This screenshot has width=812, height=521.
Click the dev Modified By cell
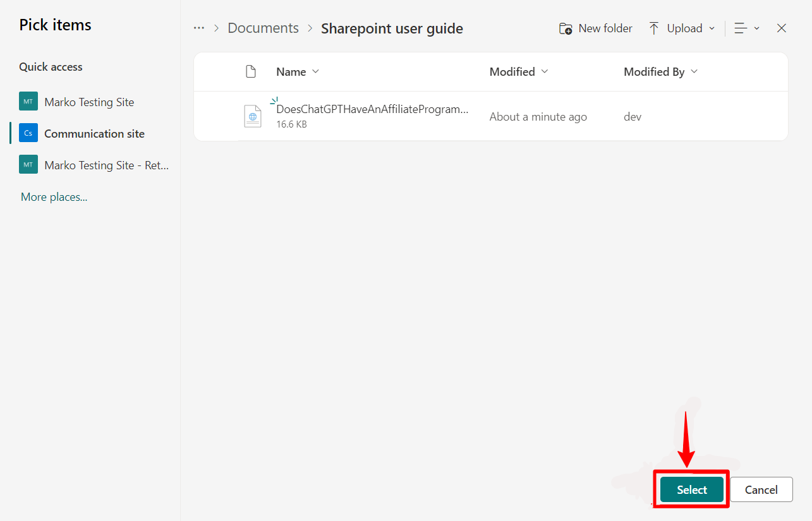[x=633, y=117]
